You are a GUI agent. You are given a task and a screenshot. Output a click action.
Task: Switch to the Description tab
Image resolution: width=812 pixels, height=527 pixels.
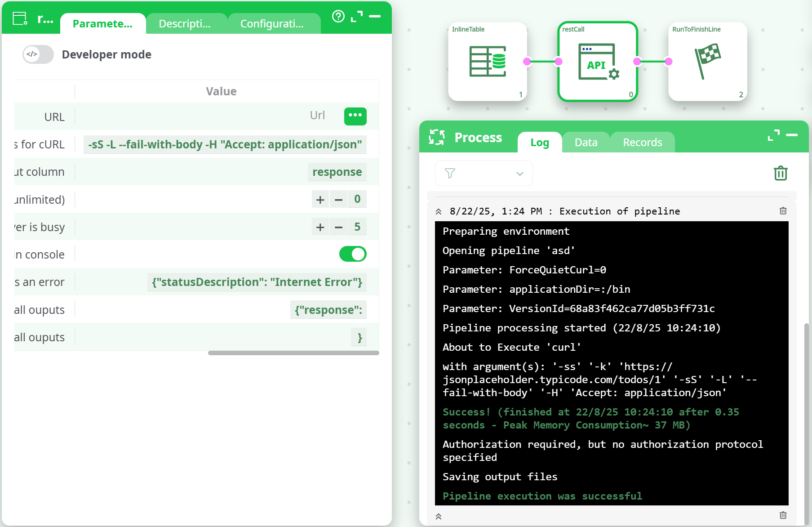[185, 24]
